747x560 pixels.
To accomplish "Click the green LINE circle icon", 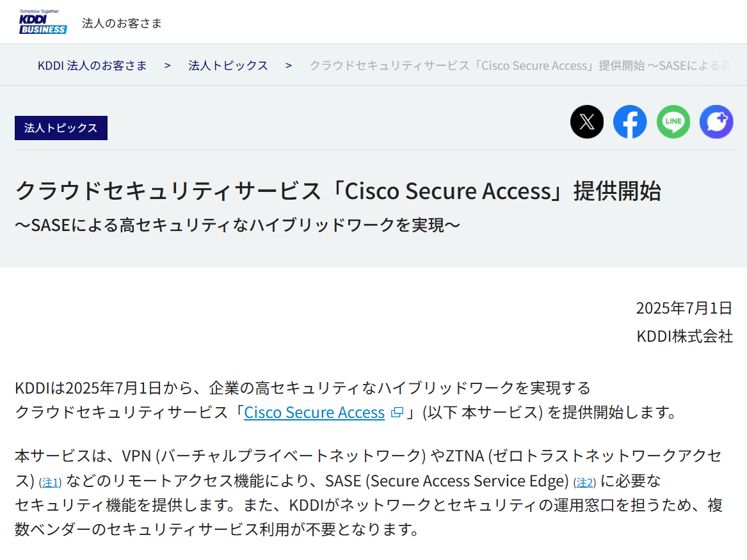I will tap(673, 122).
